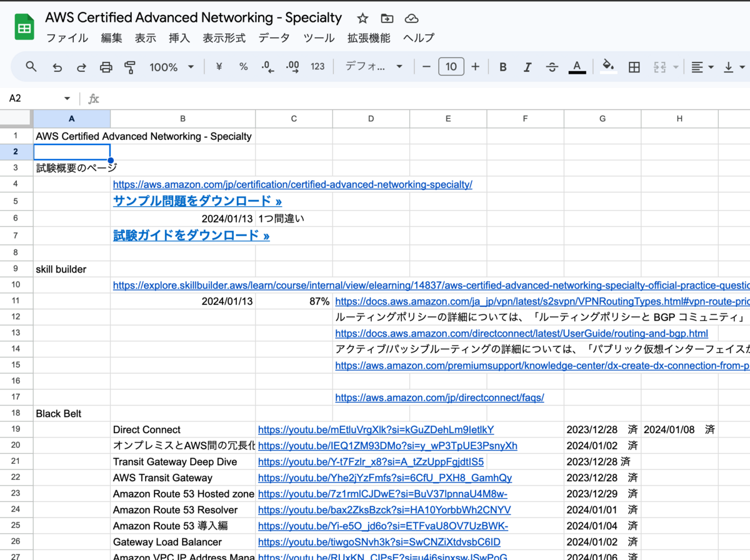Viewport: 750px width, 560px height.
Task: Select the skill builder cell
Action: pyautogui.click(x=72, y=269)
